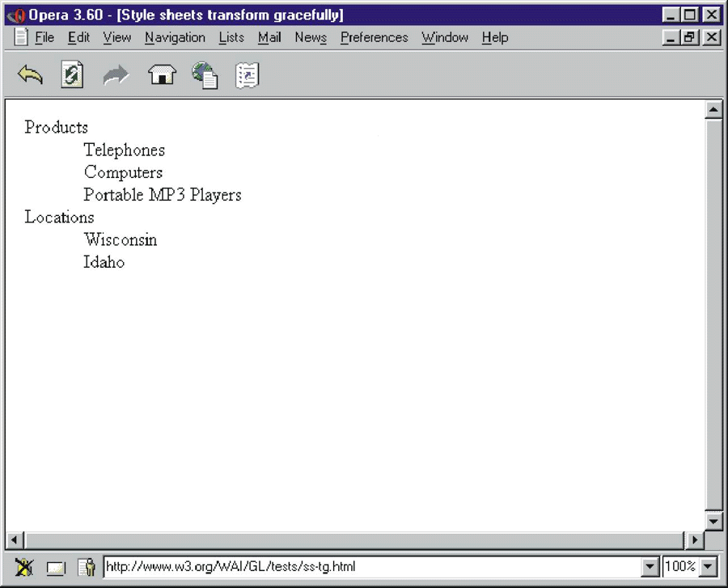The width and height of the screenshot is (728, 588).
Task: Click the document icon left of File menu
Action: point(21,37)
